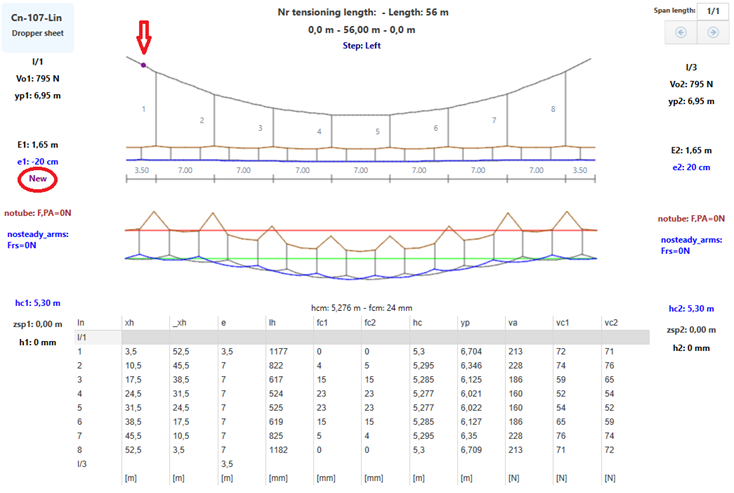The width and height of the screenshot is (734, 493).
Task: Click the Span length 1/1 field
Action: pyautogui.click(x=712, y=10)
